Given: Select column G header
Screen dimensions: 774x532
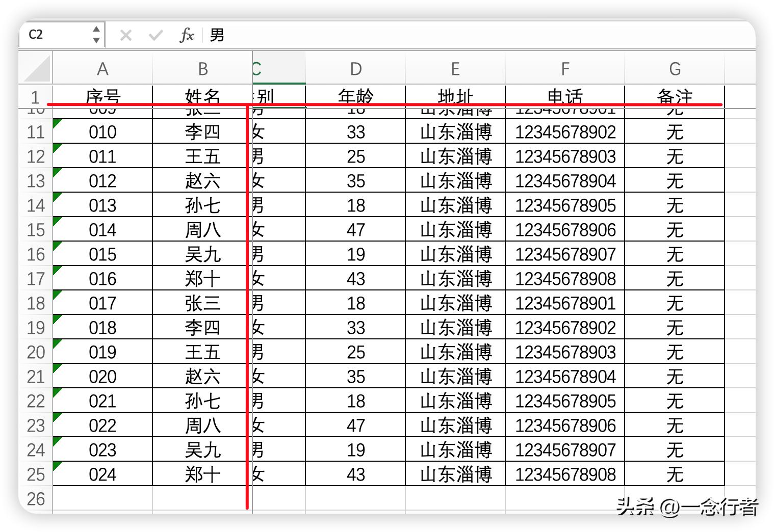Looking at the screenshot, I should pos(675,69).
